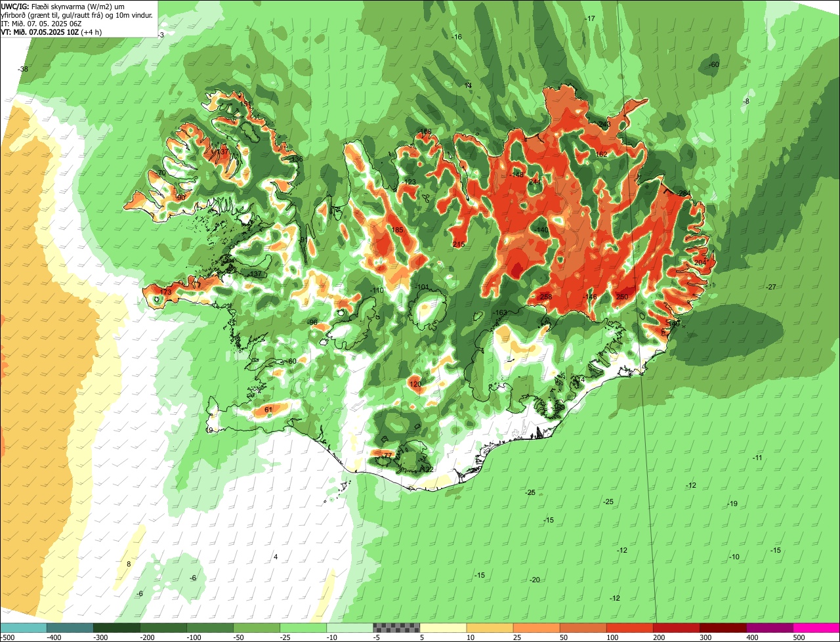Click the '61' value in southwest Iceland

click(x=268, y=410)
